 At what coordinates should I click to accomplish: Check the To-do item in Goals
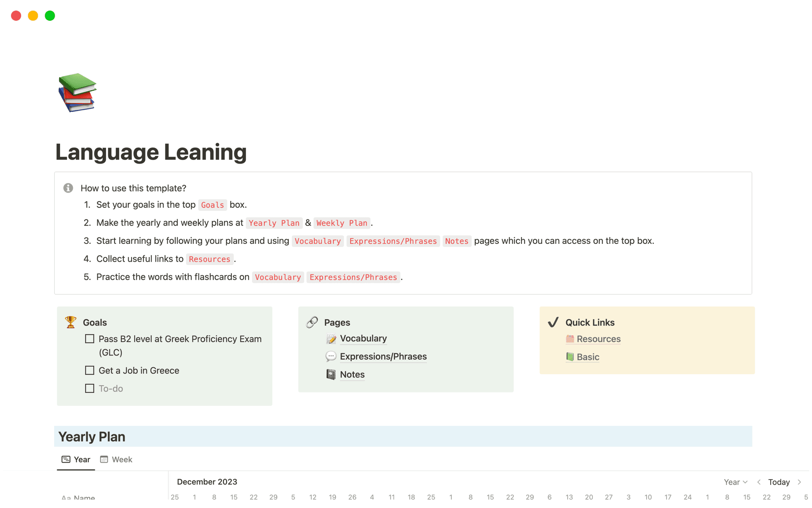pyautogui.click(x=89, y=388)
